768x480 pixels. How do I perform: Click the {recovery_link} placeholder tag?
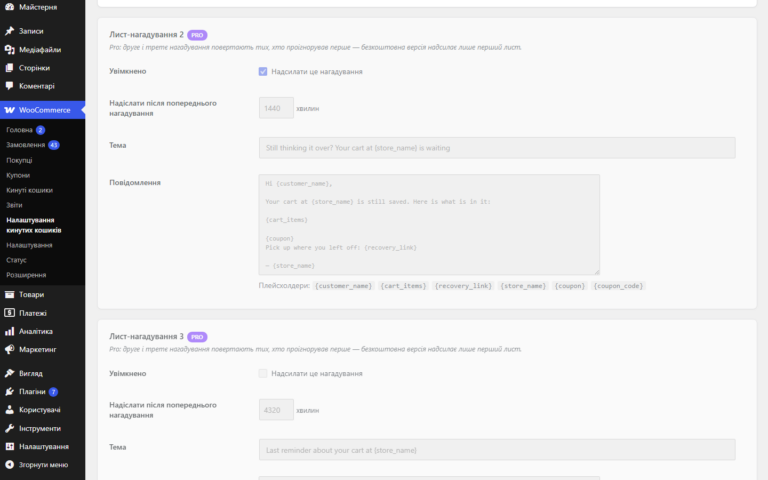[x=463, y=286]
